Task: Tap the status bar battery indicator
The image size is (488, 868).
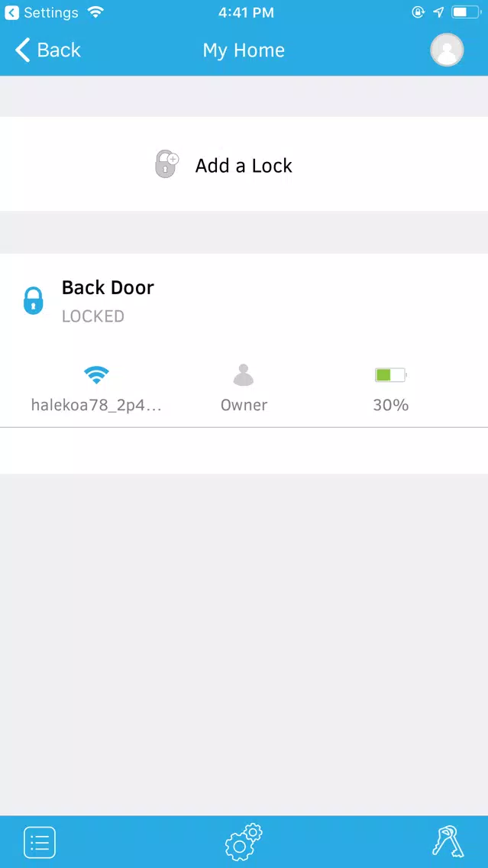Action: [x=467, y=12]
